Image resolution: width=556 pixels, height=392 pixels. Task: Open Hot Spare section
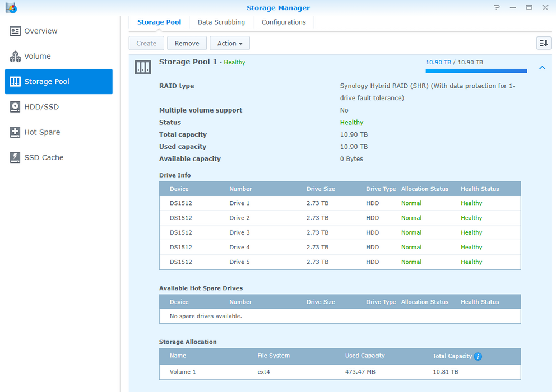pos(58,132)
